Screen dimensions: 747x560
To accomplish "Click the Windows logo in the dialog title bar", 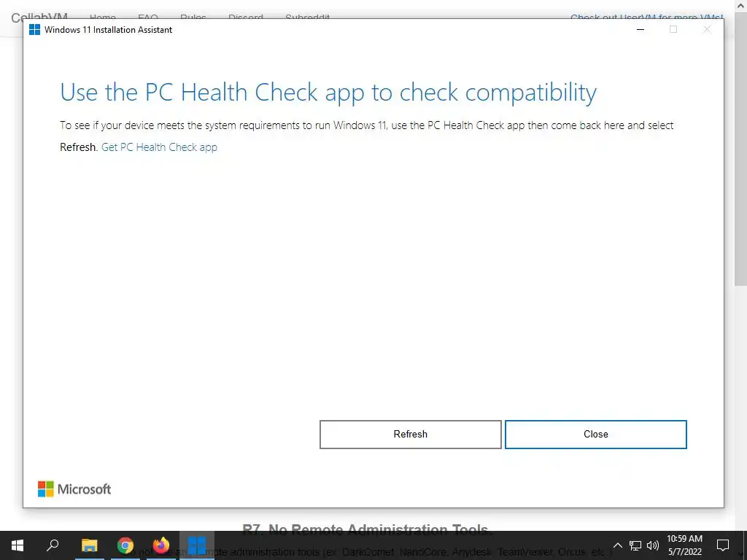I will point(35,29).
